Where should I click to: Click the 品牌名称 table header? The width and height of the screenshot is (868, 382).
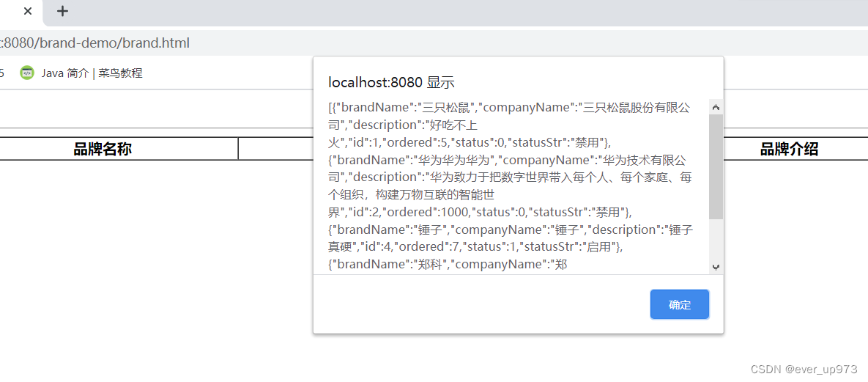(103, 149)
